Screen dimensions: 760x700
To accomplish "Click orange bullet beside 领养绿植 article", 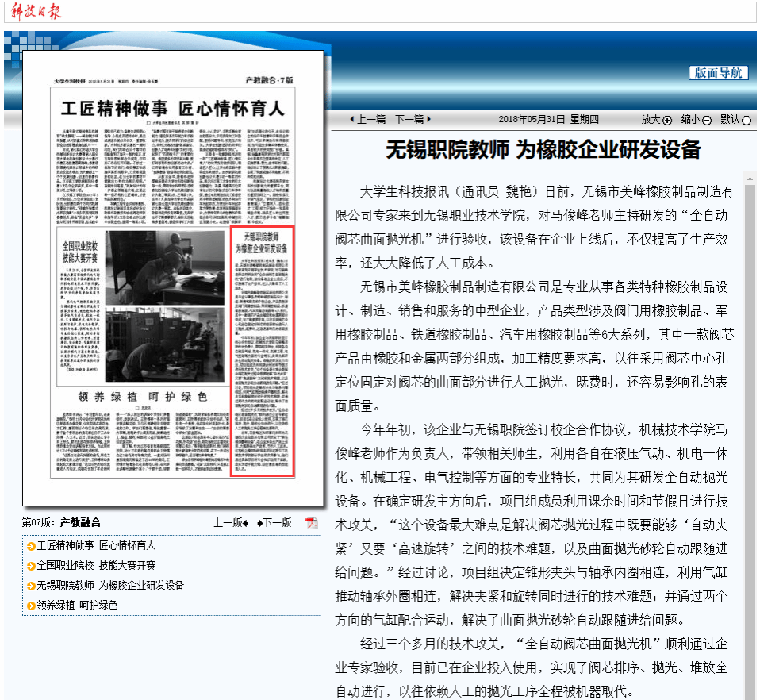I will [31, 606].
